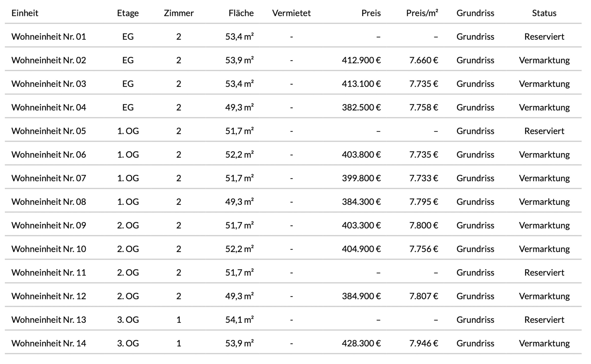Open the Grundriss link for Wohneinheit Nr. 01
Screen dimensions: 591x364
point(475,37)
